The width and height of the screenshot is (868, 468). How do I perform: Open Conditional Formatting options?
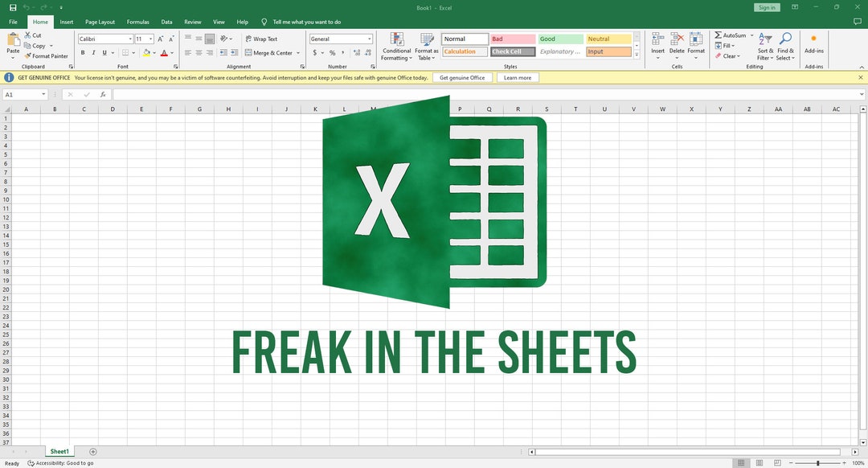[x=396, y=47]
